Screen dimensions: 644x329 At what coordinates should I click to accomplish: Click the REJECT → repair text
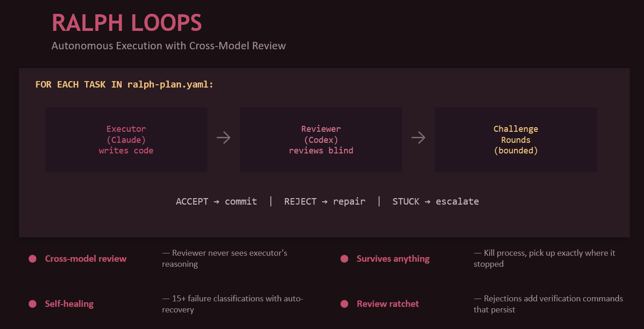[x=325, y=201]
